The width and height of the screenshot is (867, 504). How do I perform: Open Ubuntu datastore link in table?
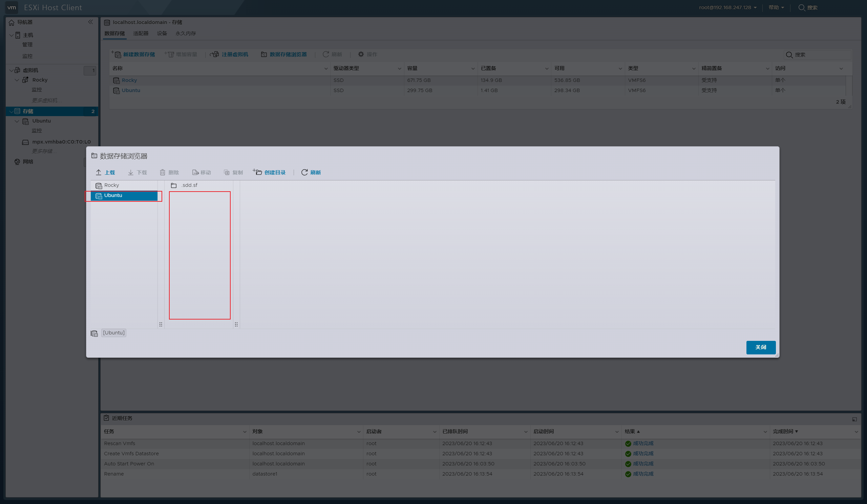[131, 90]
